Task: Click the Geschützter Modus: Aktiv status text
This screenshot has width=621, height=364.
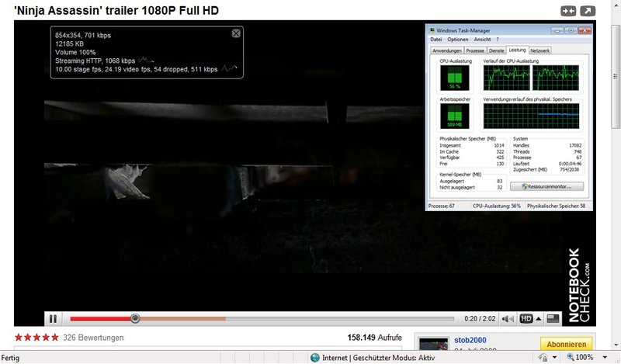Action: coord(394,358)
